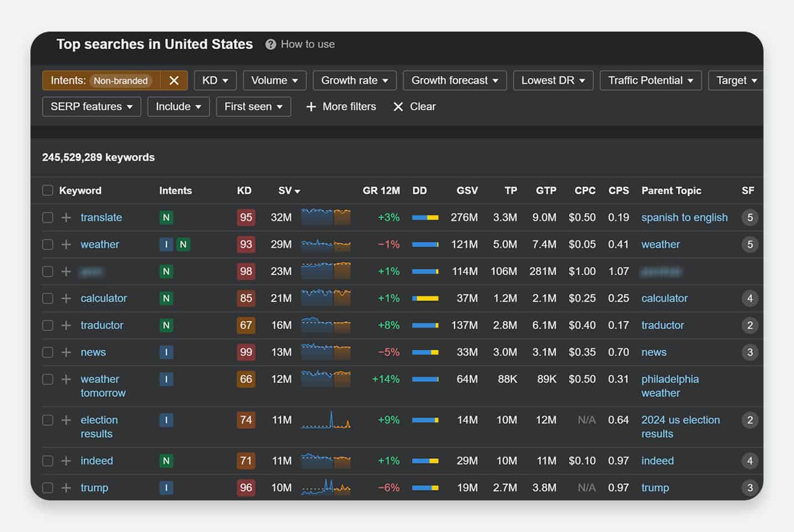
Task: Check the traductor row checkbox
Action: click(48, 325)
